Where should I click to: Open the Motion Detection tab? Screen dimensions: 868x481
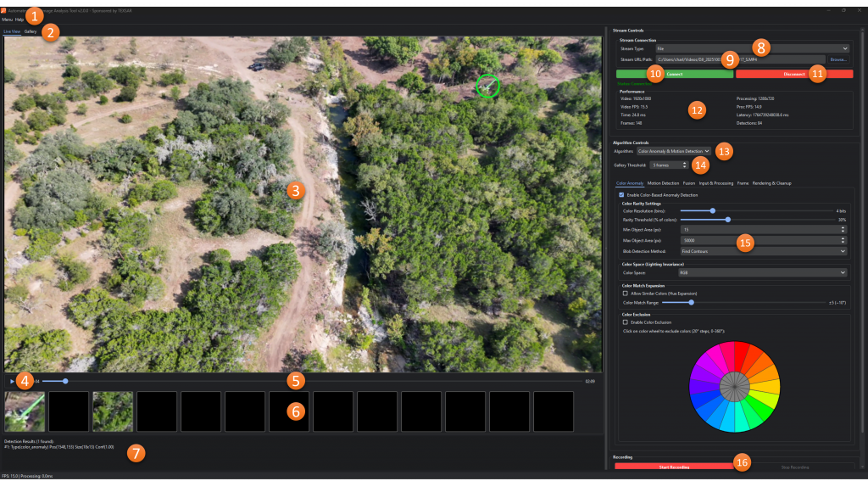coord(663,182)
